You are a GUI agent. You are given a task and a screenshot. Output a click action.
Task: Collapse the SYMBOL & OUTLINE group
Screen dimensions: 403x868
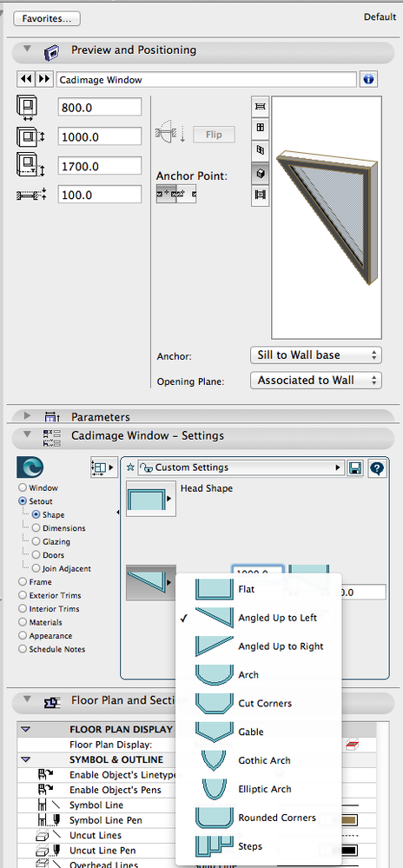tap(25, 759)
